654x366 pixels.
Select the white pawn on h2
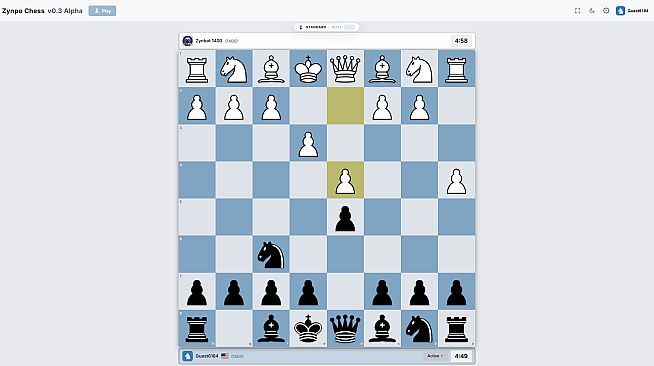[197, 107]
